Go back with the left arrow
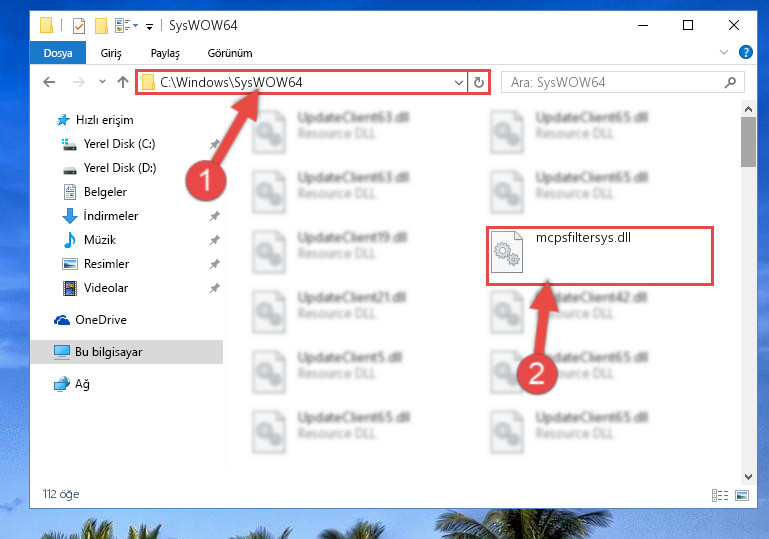Image resolution: width=769 pixels, height=539 pixels. coord(49,82)
